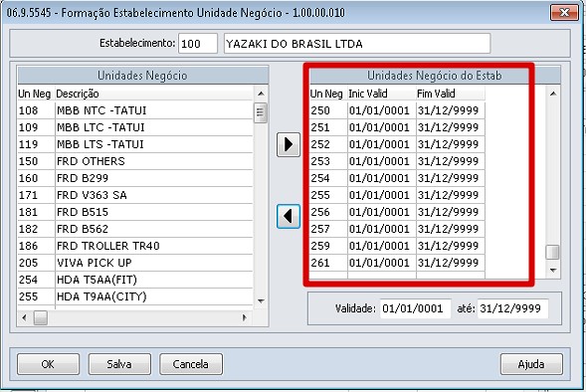The image size is (586, 392).
Task: Click scrollbar thumb in Estab units list
Action: (552, 252)
